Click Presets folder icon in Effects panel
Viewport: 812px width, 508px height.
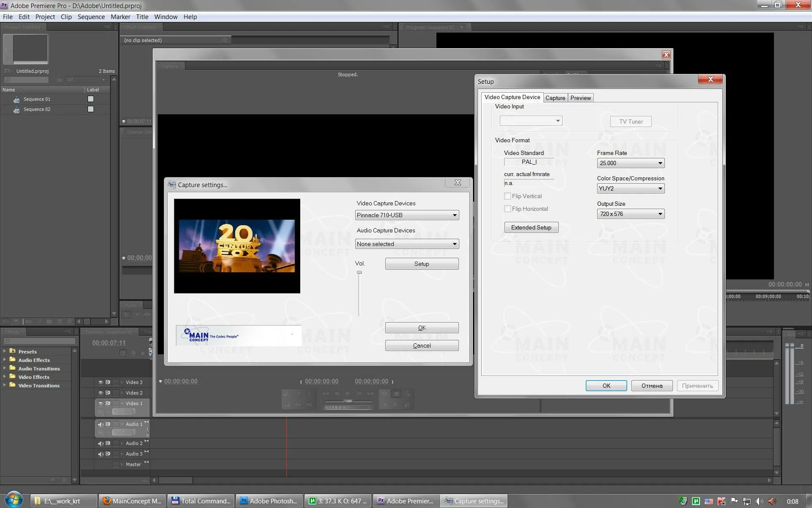pyautogui.click(x=13, y=351)
